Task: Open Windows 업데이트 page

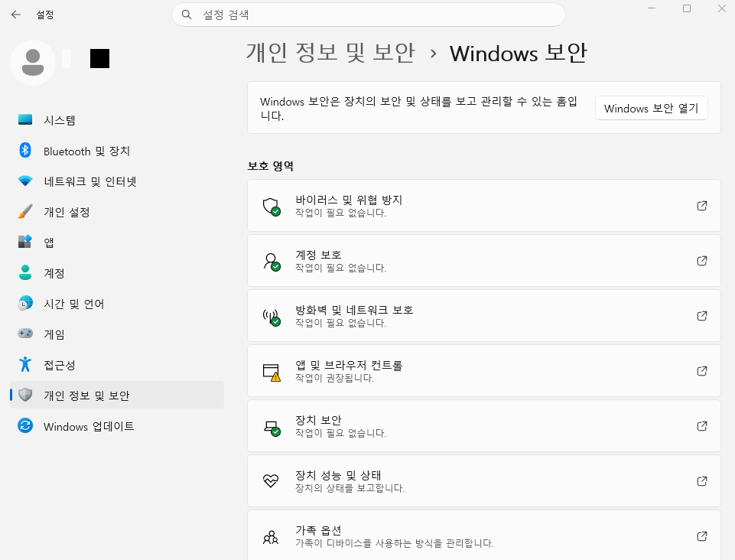Action: click(x=117, y=426)
